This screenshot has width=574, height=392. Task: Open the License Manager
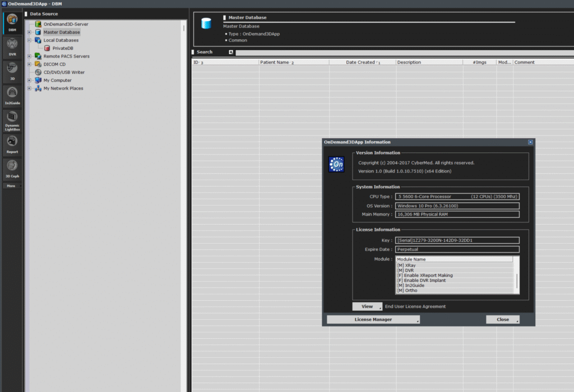(x=373, y=320)
